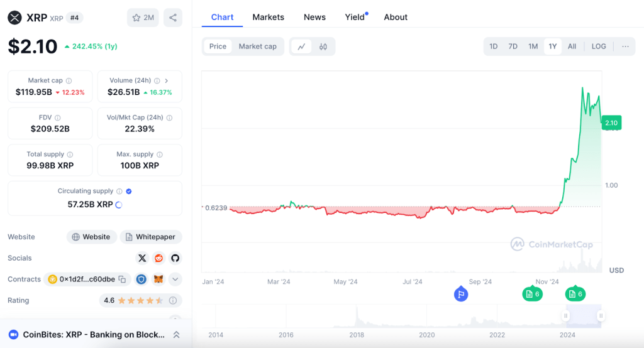
Task: Open XRP's GitHub social link
Action: pos(175,258)
